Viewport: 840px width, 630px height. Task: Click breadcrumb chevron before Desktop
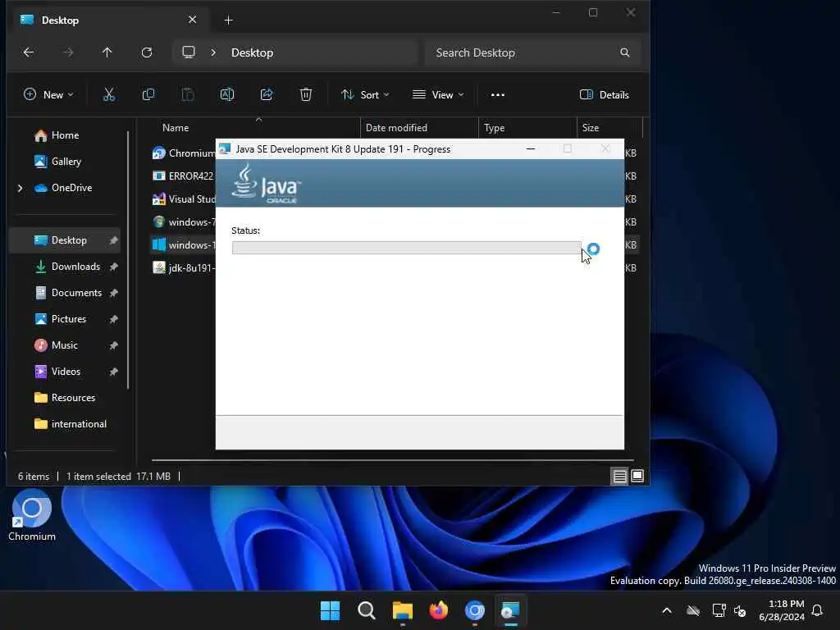click(213, 52)
